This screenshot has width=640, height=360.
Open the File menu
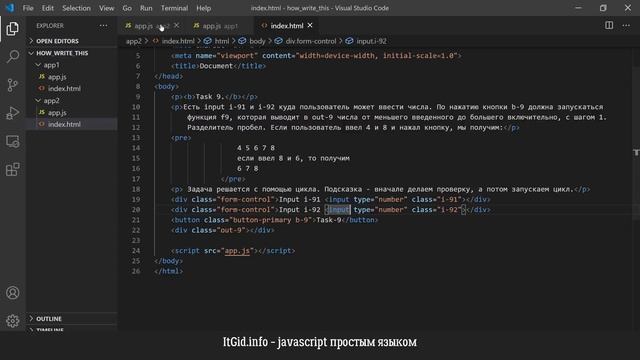28,8
